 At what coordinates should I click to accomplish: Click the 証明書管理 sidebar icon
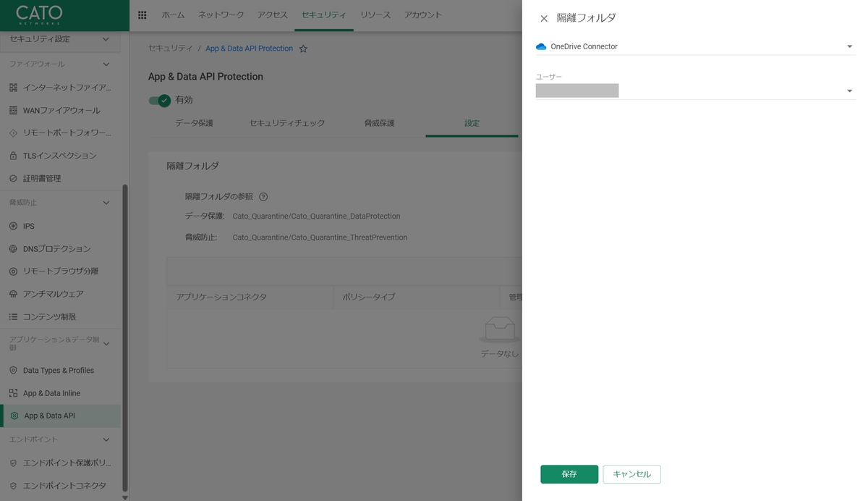pos(13,179)
